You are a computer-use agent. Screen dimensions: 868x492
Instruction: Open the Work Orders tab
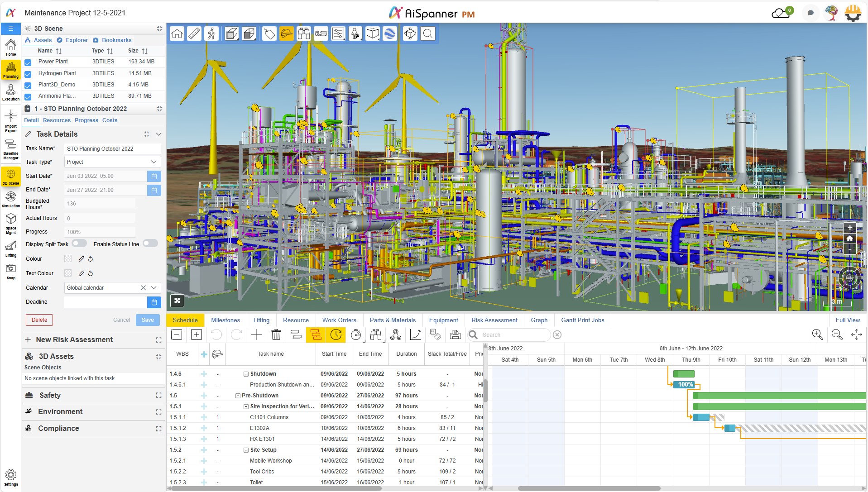(x=339, y=320)
